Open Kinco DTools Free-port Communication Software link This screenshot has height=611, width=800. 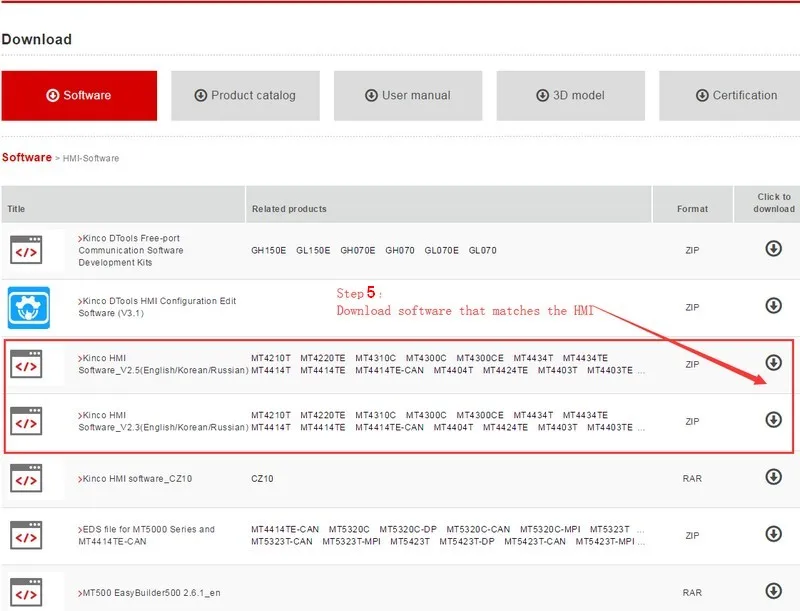point(131,250)
